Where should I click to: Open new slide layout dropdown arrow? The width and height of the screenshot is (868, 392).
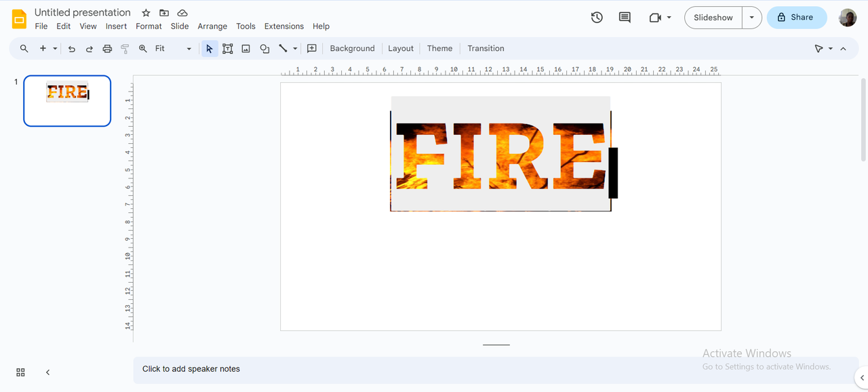pos(54,49)
